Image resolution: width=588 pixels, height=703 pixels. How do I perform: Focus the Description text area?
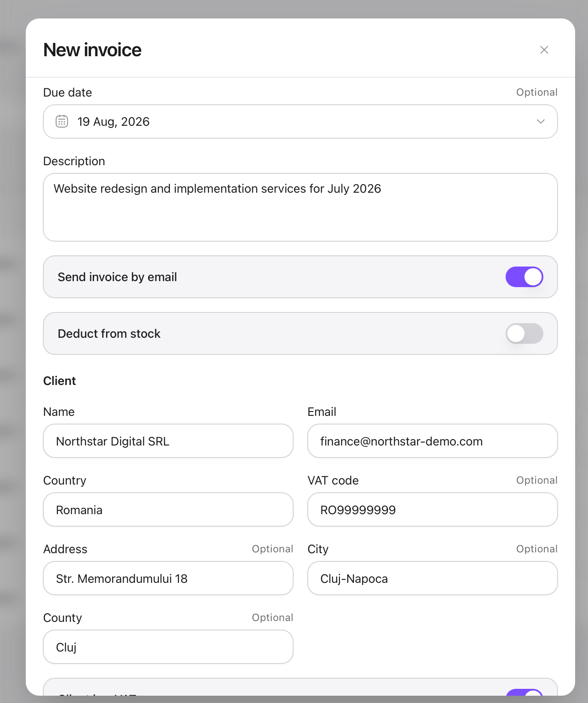coord(300,207)
